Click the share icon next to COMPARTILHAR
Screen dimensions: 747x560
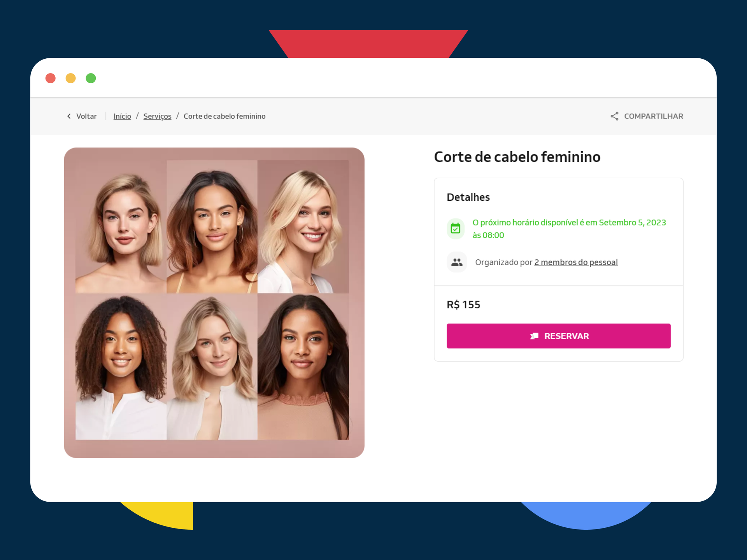[x=614, y=116]
